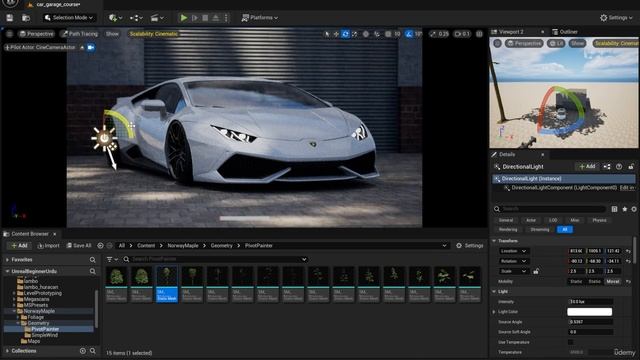This screenshot has height=360, width=640.
Task: Select the DirectionalLight (Instance) row
Action: (564, 178)
